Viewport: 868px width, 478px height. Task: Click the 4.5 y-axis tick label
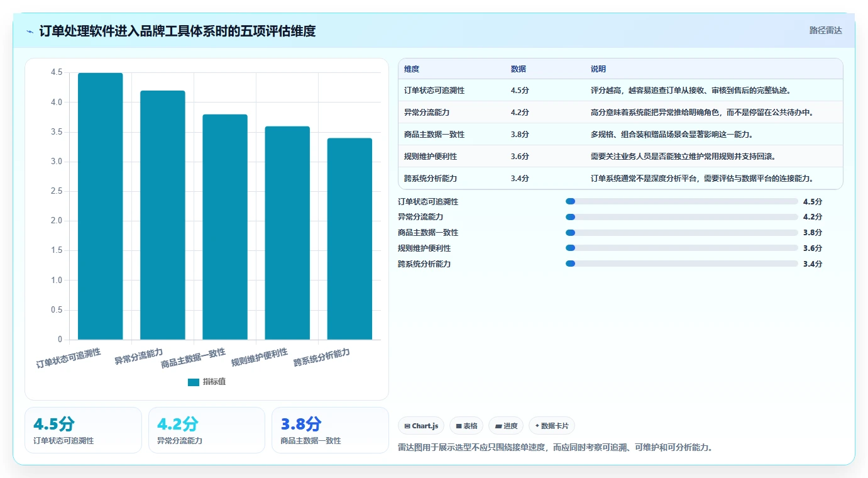coord(57,72)
